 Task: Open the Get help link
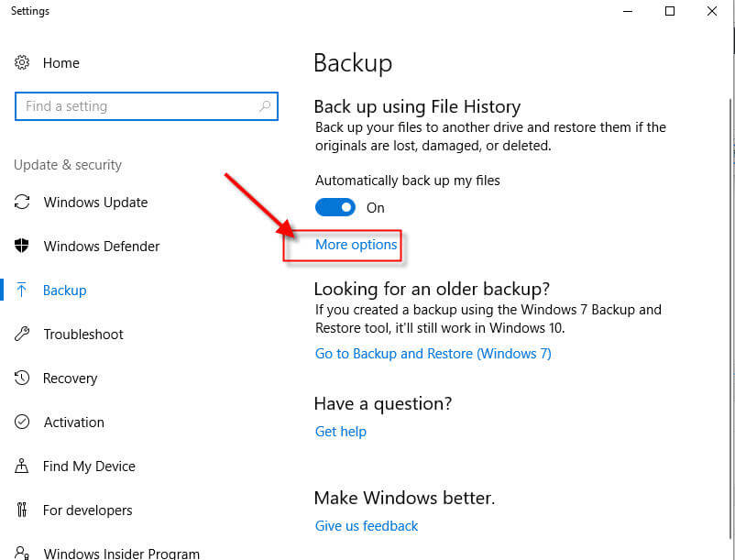[341, 431]
